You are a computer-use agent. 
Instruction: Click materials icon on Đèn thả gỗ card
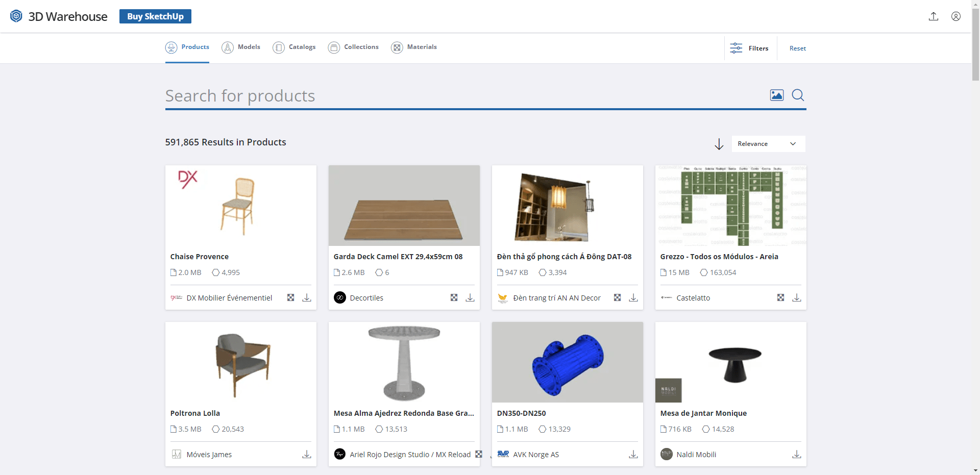(617, 297)
